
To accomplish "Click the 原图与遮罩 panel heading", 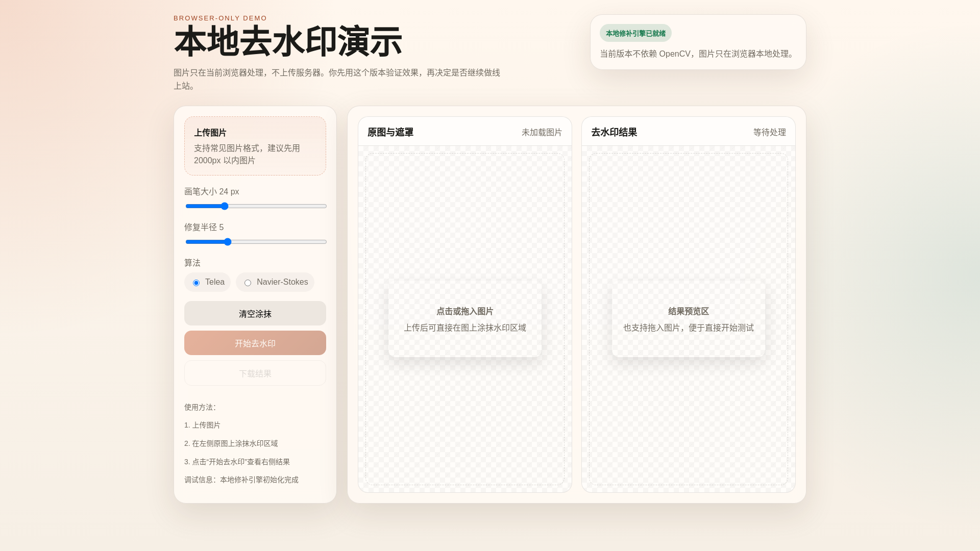I will point(390,132).
